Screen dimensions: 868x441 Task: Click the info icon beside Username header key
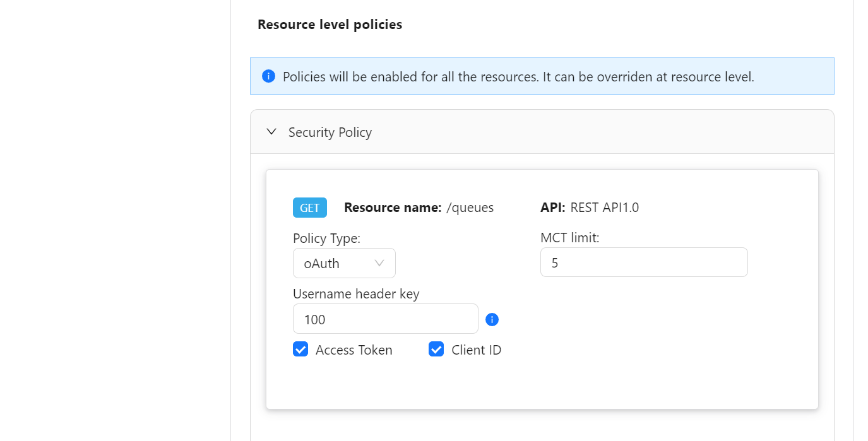pyautogui.click(x=492, y=320)
